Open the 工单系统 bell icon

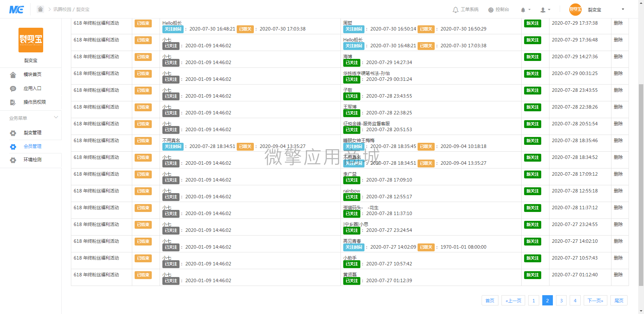coord(455,10)
